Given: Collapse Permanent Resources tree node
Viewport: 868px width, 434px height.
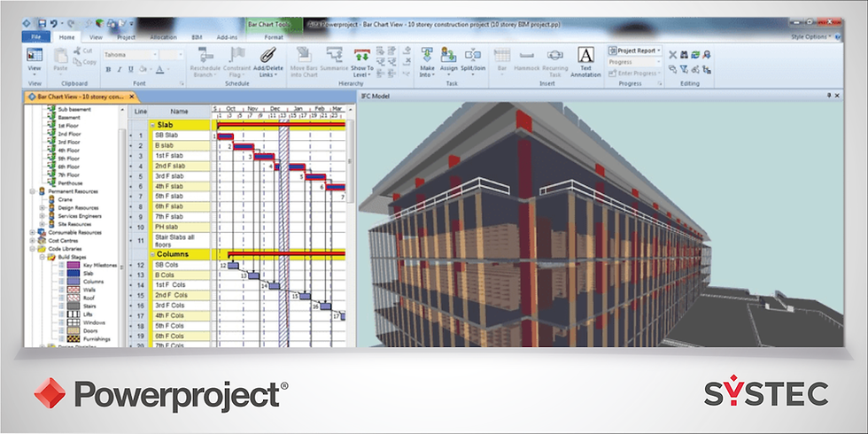Looking at the screenshot, I should pos(33,191).
